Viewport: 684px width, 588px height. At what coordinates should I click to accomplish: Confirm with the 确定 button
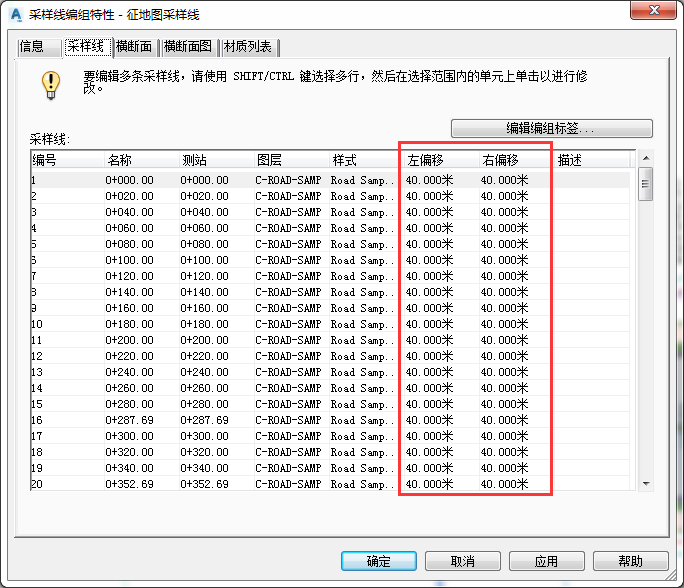point(379,561)
